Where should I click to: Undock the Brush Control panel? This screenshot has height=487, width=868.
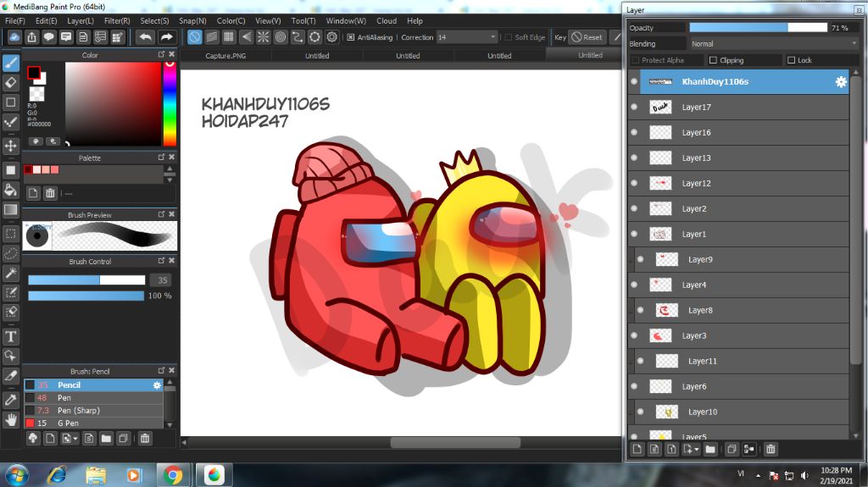tap(161, 260)
